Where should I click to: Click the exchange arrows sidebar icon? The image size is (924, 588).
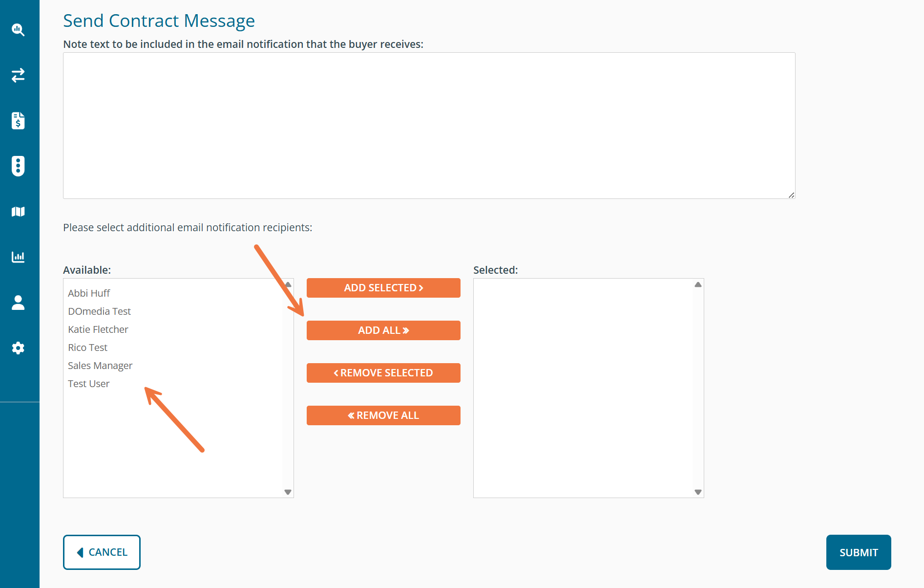click(x=18, y=75)
